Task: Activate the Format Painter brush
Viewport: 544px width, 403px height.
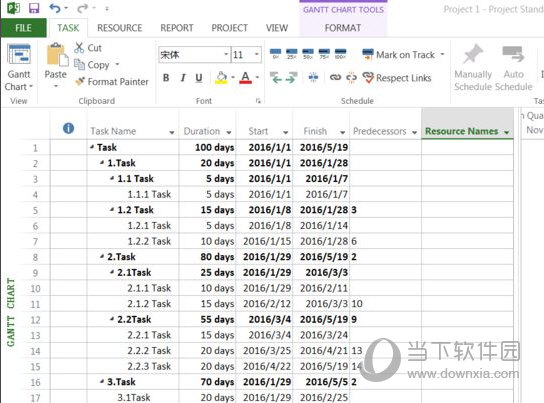Action: (x=112, y=82)
